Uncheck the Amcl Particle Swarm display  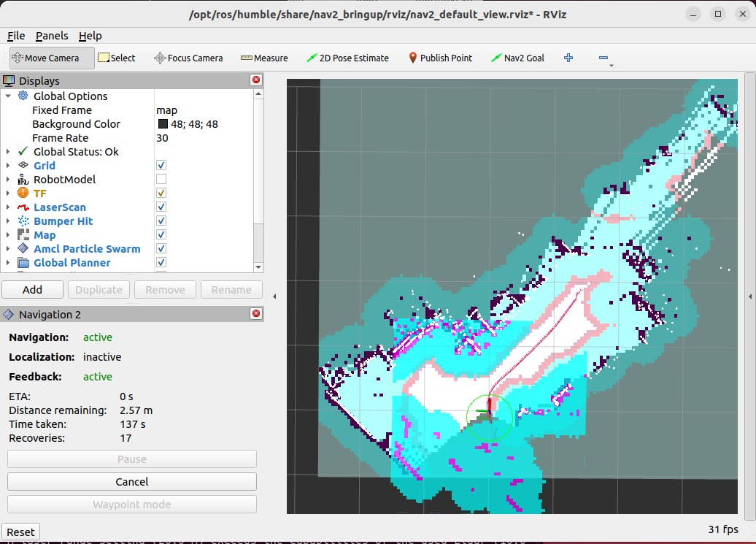161,248
